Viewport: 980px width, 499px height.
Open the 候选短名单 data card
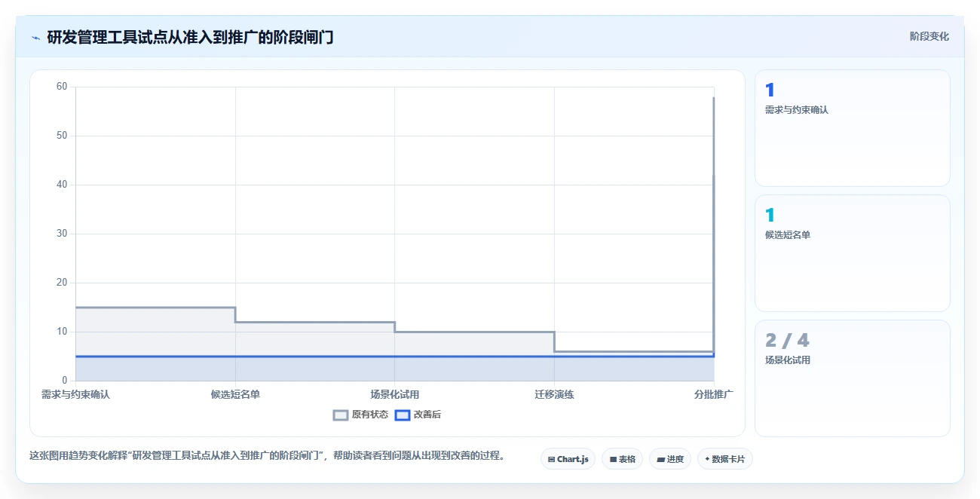(852, 253)
